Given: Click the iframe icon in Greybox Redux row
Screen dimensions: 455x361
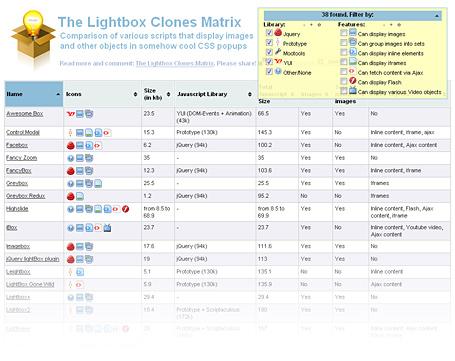Looking at the screenshot, I should [x=80, y=196].
